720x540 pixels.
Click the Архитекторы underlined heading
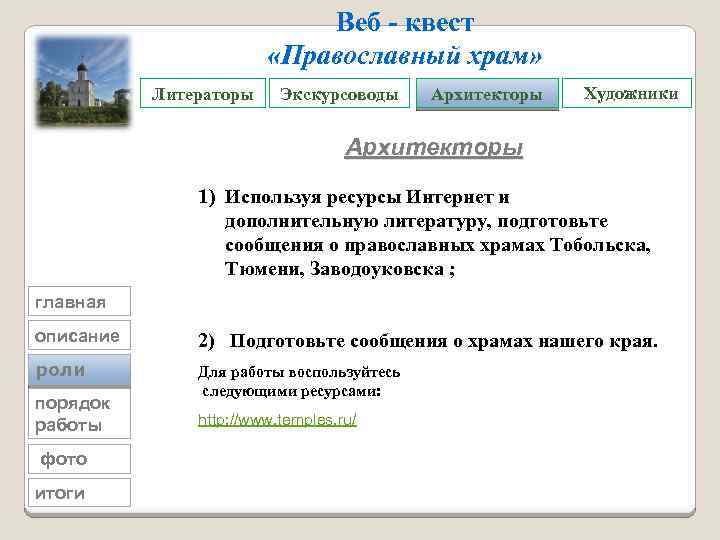434,147
